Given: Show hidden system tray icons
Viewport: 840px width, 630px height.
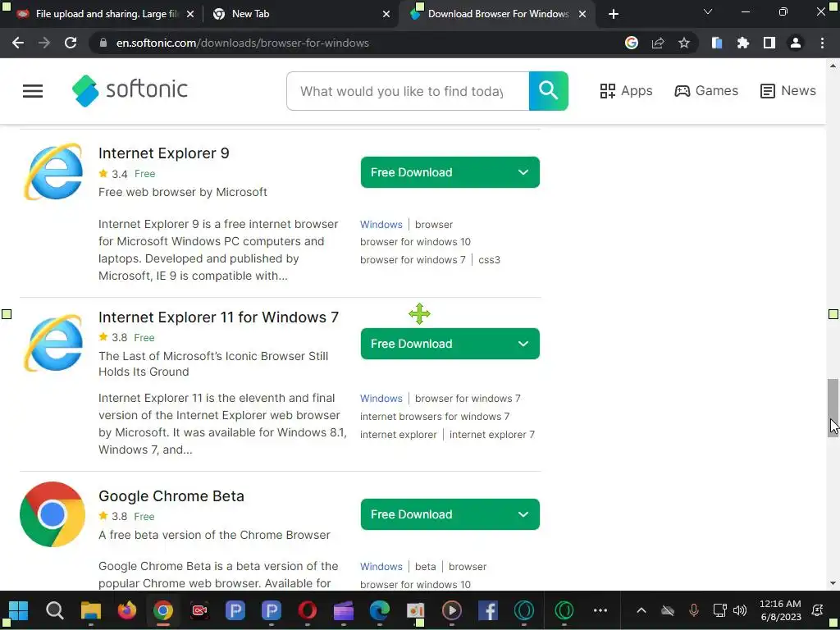Looking at the screenshot, I should [x=641, y=610].
